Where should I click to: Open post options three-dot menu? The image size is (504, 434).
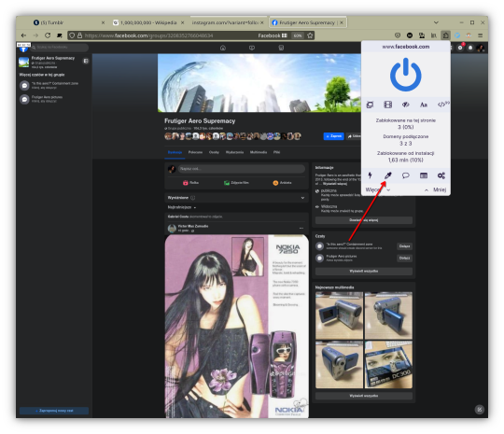coord(301,228)
